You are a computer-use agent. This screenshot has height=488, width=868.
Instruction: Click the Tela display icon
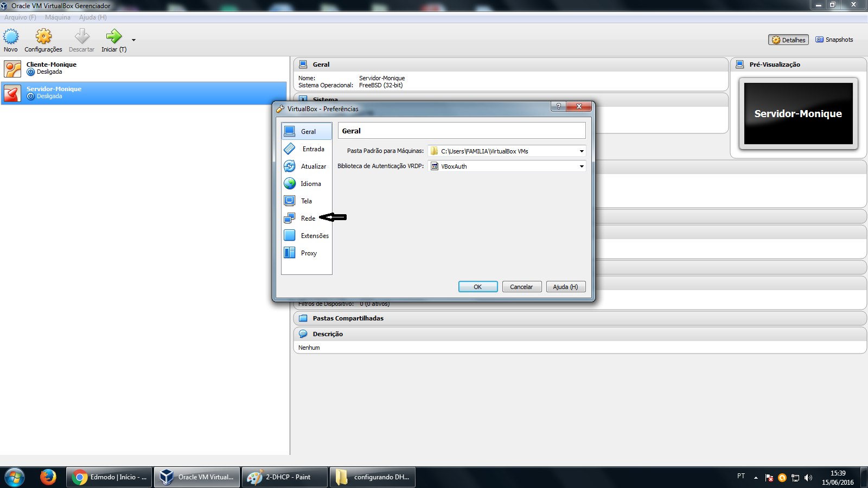coord(290,201)
